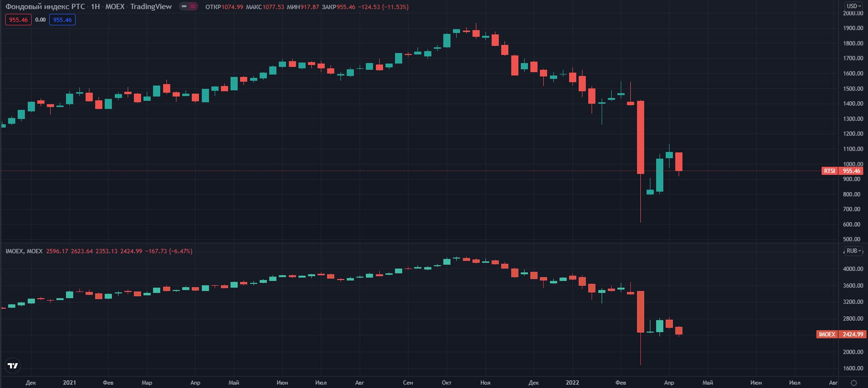Click the ОТКР 1074.99 open value

click(224, 7)
